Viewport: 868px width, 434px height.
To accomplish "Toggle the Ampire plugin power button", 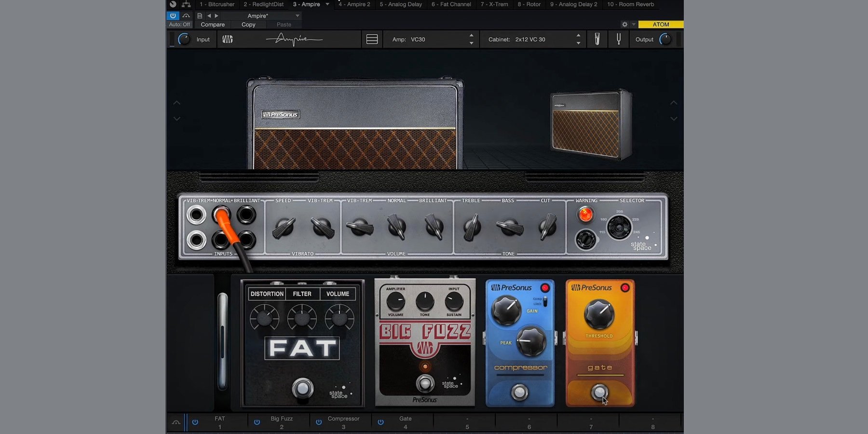I will [173, 16].
